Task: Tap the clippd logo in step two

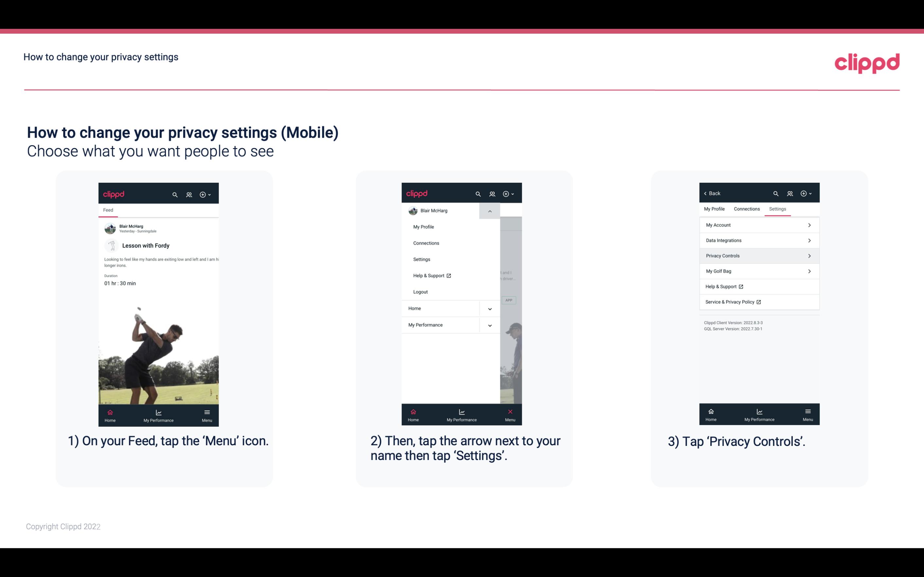Action: coord(416,193)
